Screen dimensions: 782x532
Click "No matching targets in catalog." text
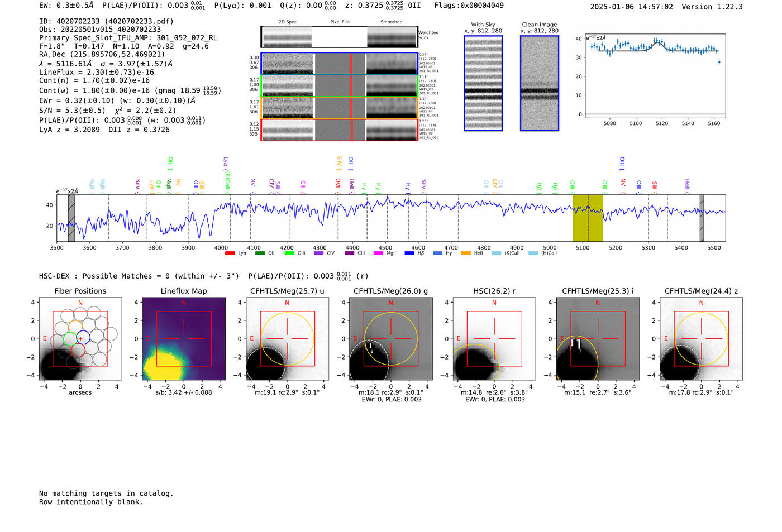click(x=106, y=493)
